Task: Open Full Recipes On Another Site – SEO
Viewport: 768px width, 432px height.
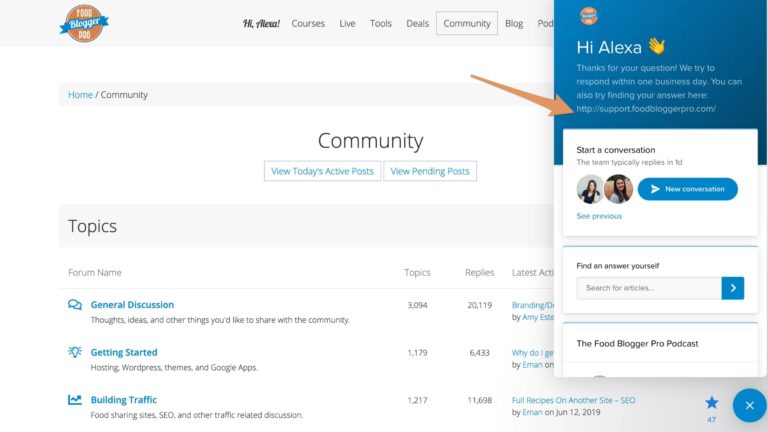Action: pos(574,400)
